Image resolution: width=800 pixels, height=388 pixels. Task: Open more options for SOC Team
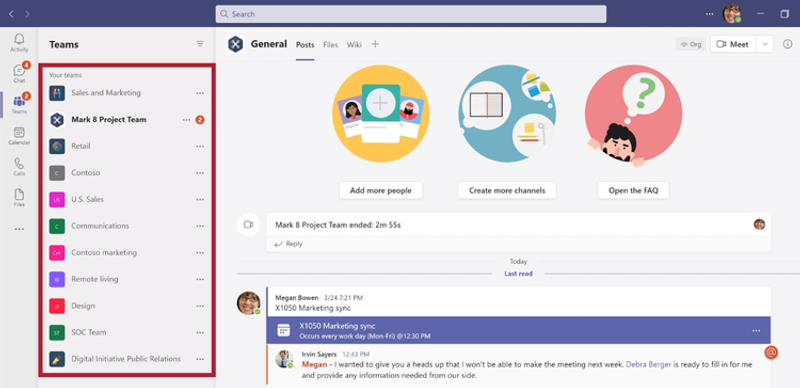pos(200,332)
